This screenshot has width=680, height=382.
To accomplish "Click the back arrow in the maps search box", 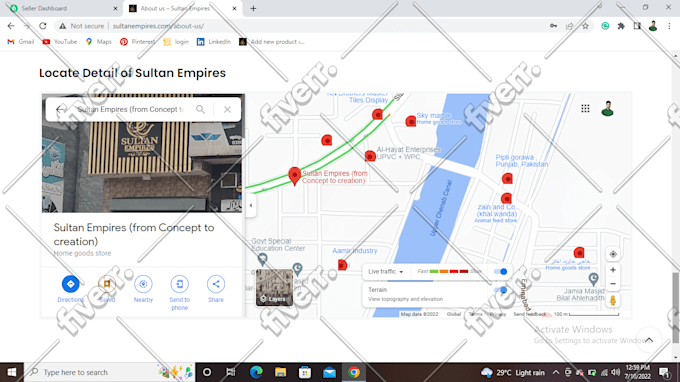I will (60, 109).
